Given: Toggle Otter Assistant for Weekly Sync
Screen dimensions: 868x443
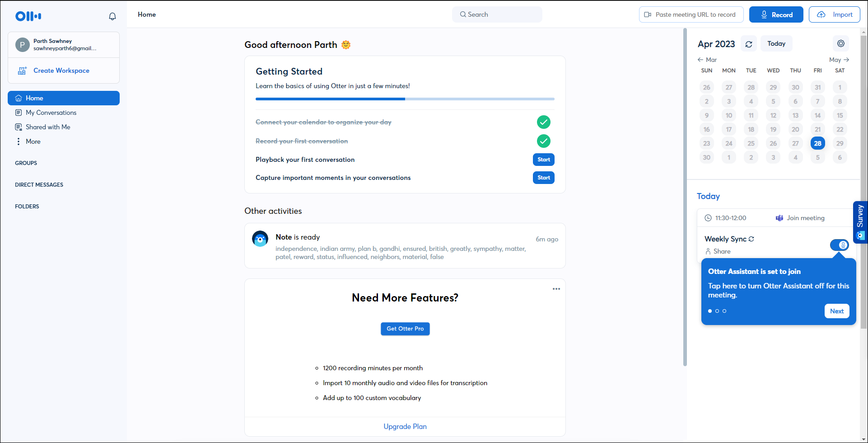Looking at the screenshot, I should click(x=840, y=245).
